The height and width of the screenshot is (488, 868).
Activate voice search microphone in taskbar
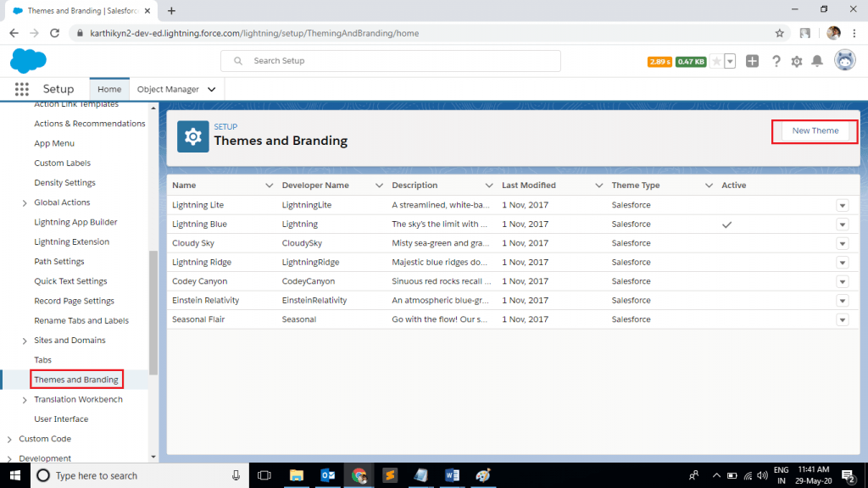point(236,475)
